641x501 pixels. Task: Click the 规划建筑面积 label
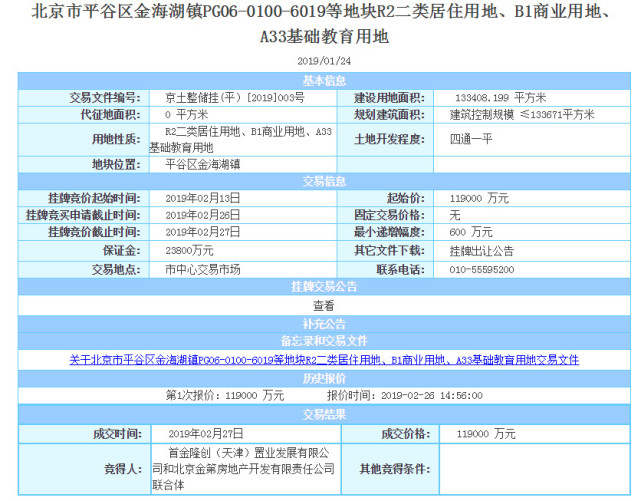point(389,114)
